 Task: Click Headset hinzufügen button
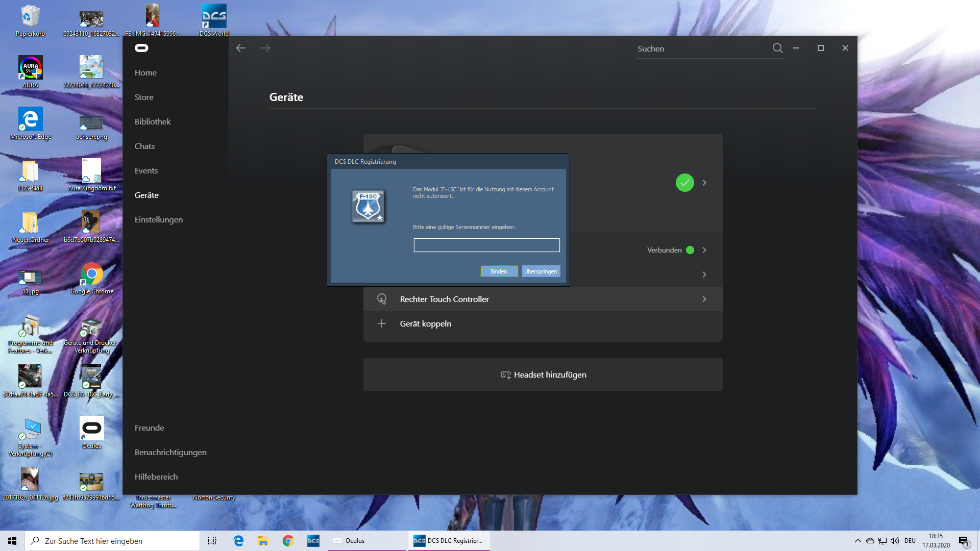(x=543, y=374)
